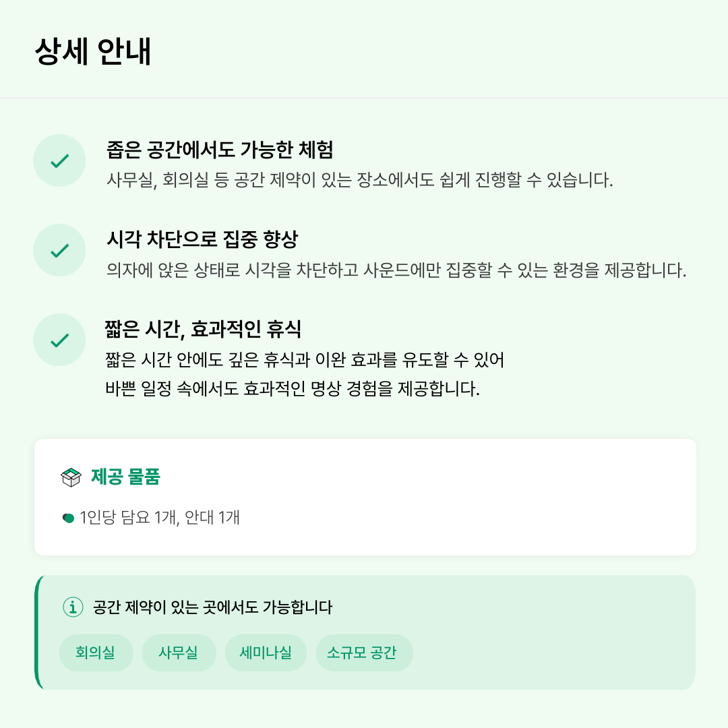Click the info circle icon in the notice

[73, 607]
